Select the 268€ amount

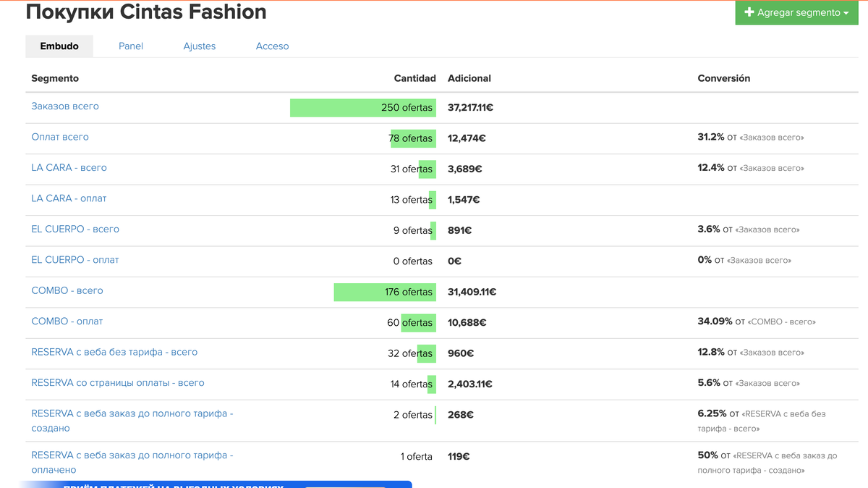[461, 416]
